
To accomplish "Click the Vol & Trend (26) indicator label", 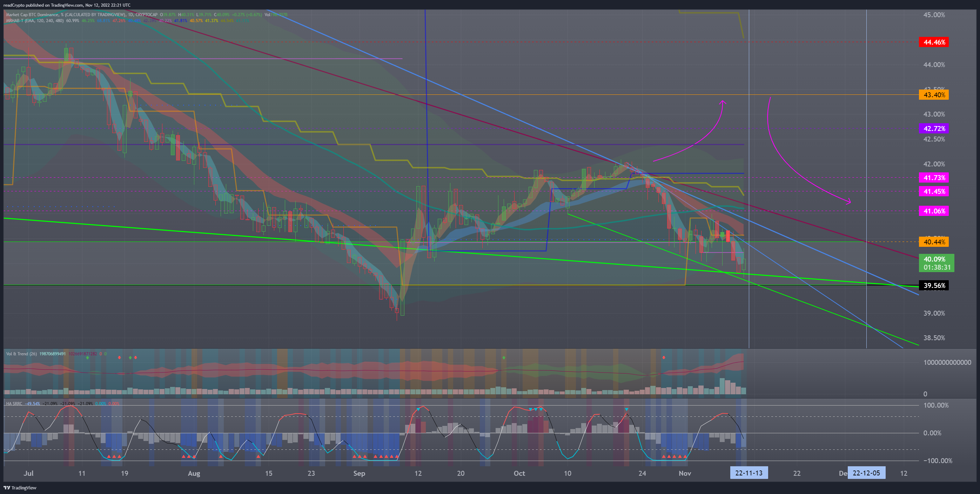I will coord(21,354).
